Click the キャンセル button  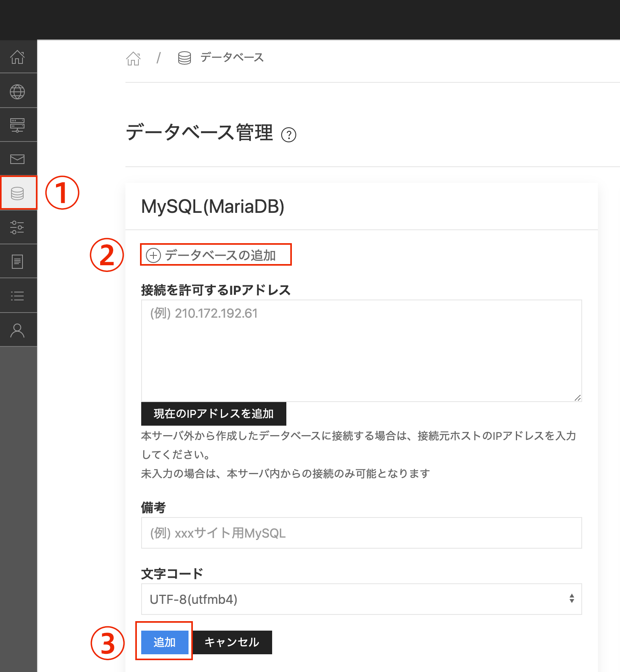click(x=232, y=642)
